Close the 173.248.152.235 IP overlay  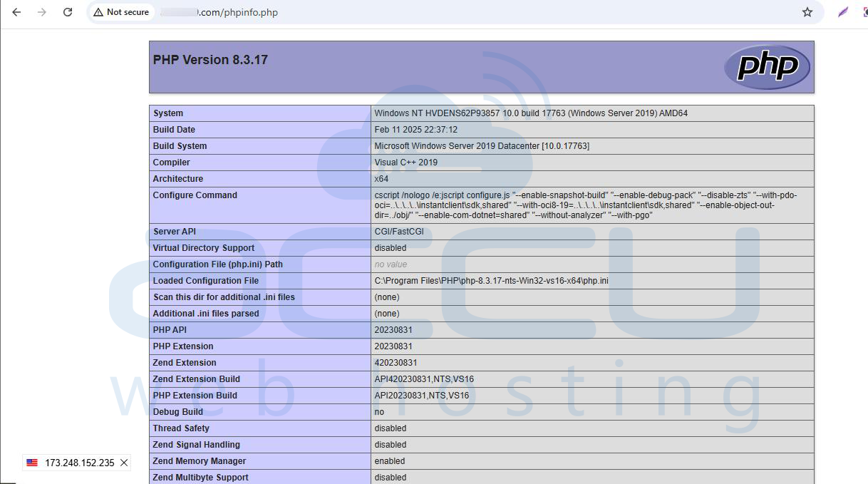[x=124, y=463]
